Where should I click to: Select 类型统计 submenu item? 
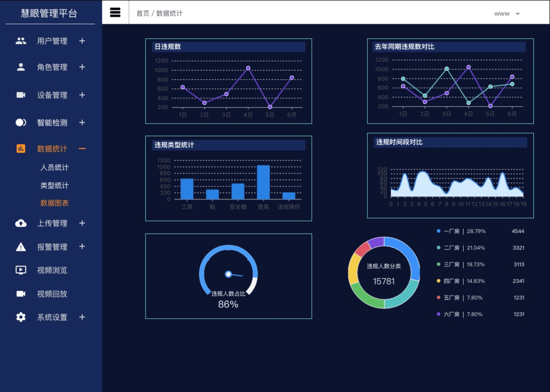[x=55, y=185]
